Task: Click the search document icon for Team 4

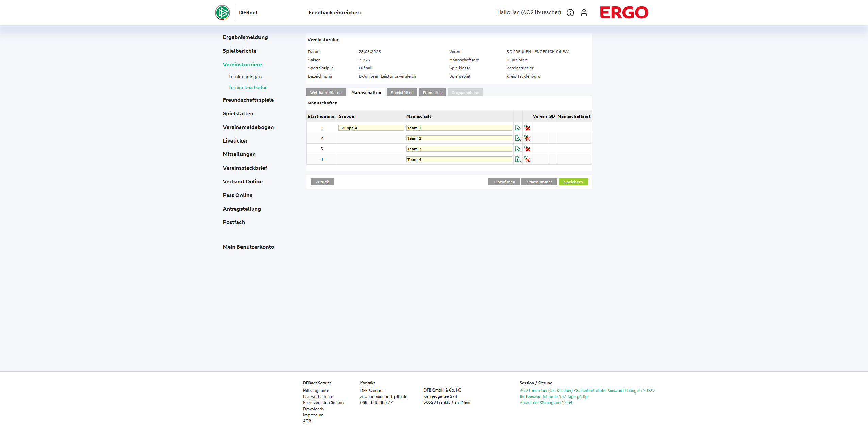Action: pyautogui.click(x=518, y=160)
